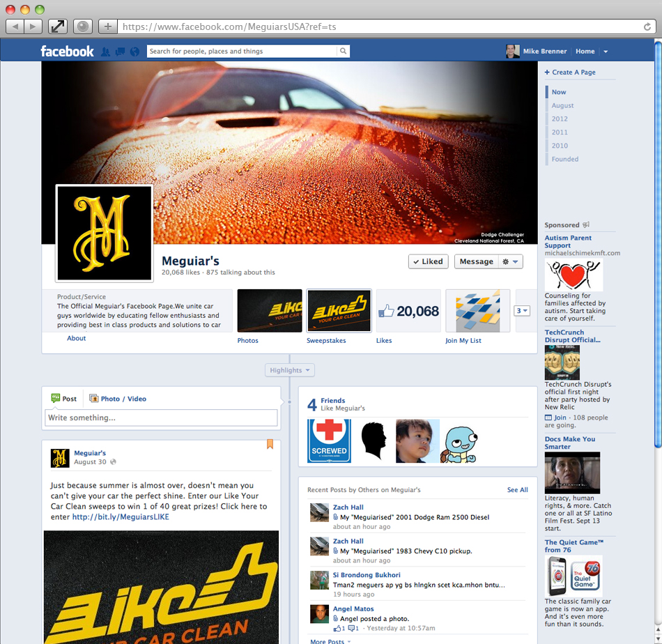The height and width of the screenshot is (644, 662).
Task: Open the Home menu item
Action: 585,51
